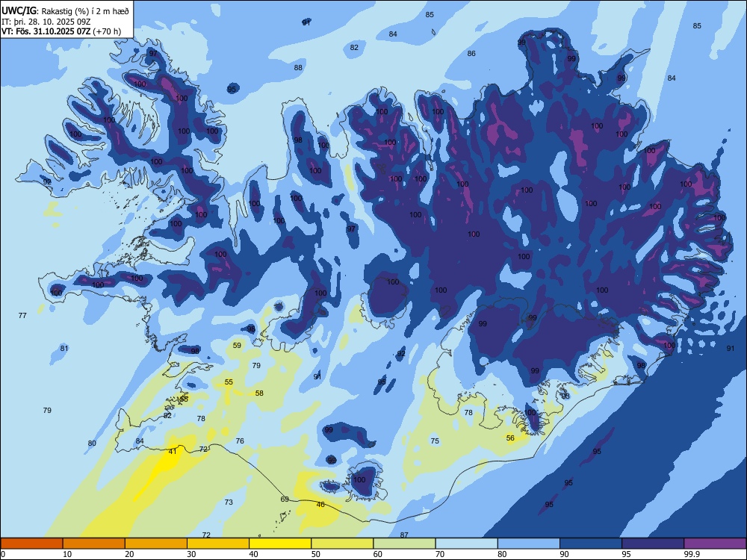747x560 pixels.
Task: Click the legend label 10
Action: click(x=67, y=554)
